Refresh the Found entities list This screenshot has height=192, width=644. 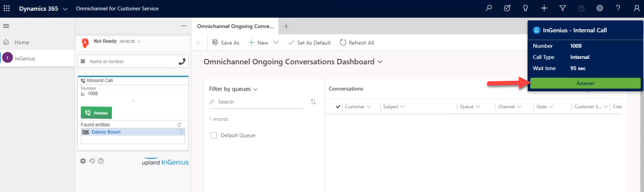[x=179, y=124]
